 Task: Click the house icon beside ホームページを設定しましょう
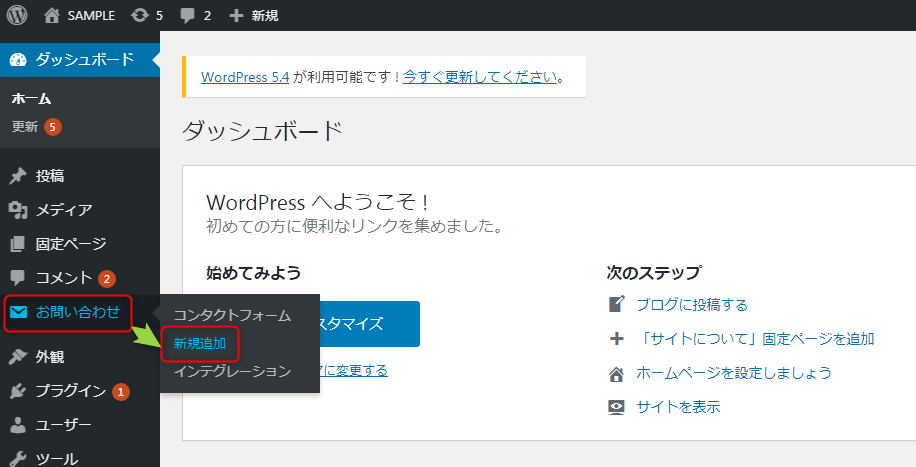tap(616, 373)
